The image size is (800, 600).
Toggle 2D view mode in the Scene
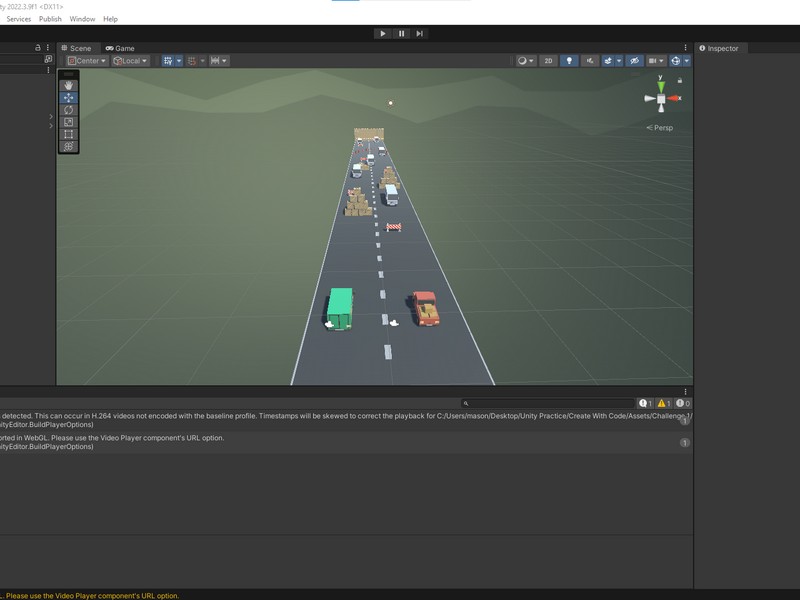coord(548,61)
